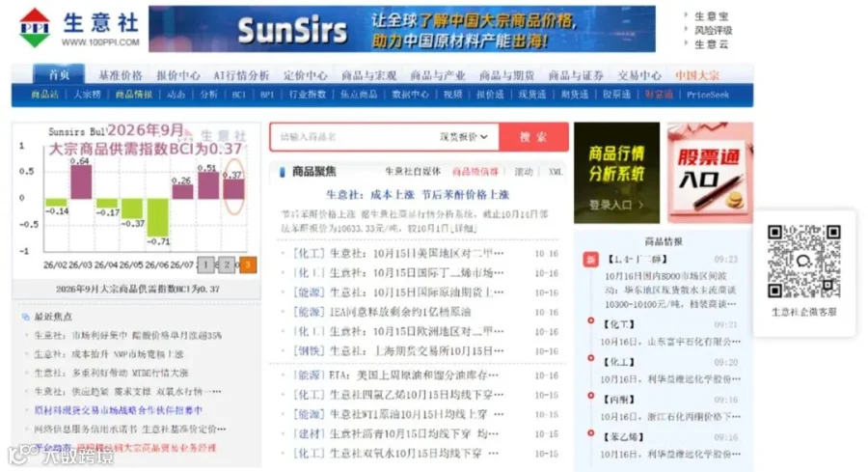This screenshot has width=868, height=472.
Task: Switch chart carousel to slide 1
Action: pos(206,264)
